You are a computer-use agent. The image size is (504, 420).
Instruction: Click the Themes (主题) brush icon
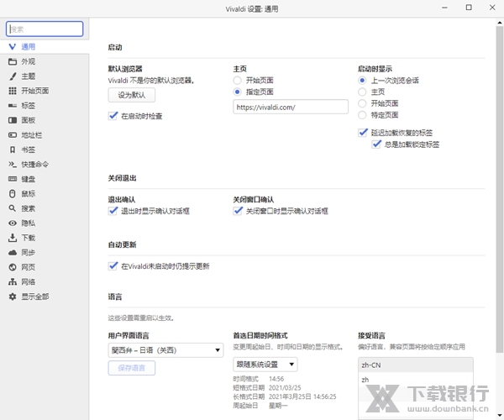click(13, 76)
